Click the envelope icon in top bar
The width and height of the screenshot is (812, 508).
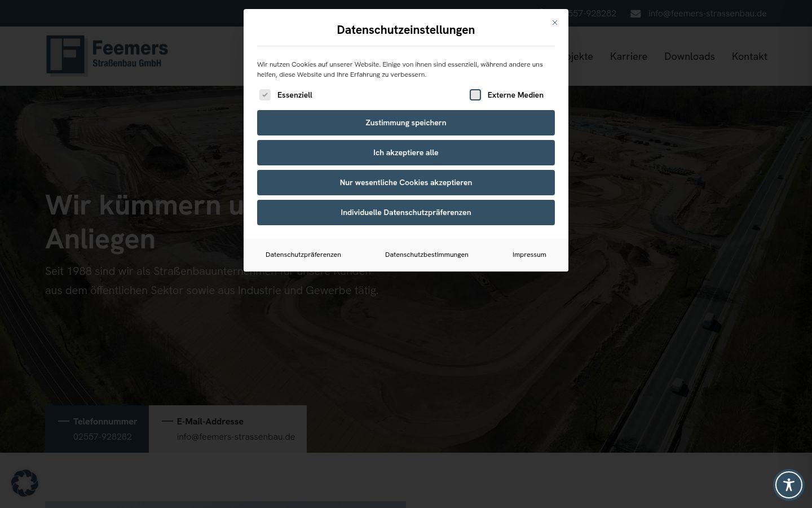636,14
